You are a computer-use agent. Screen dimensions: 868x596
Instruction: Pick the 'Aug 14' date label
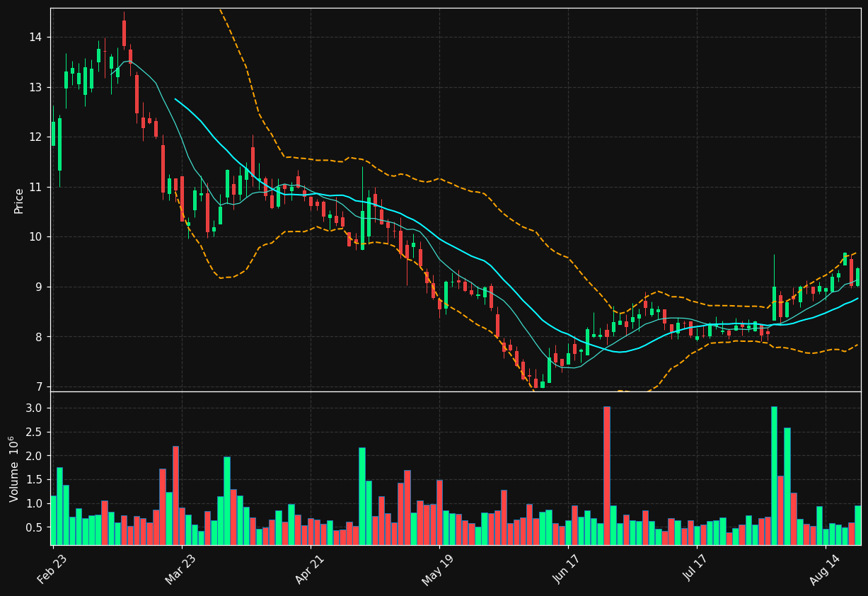tap(825, 568)
